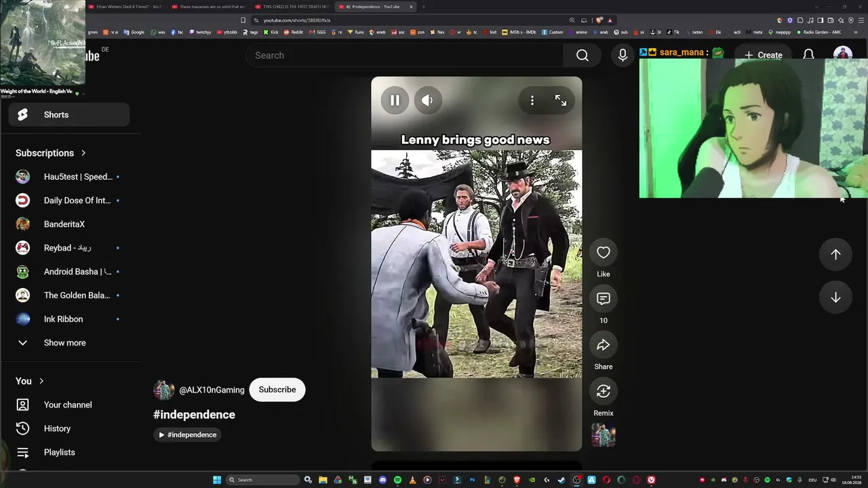Open the Google bookmark
The width and height of the screenshot is (868, 488).
coord(134,32)
